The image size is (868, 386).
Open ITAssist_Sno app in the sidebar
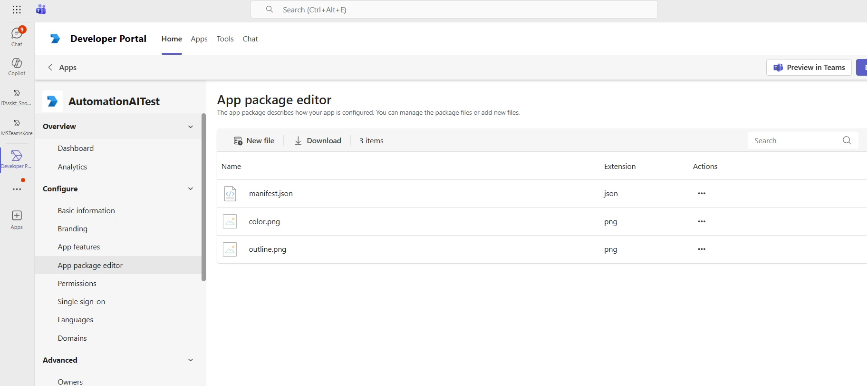[x=17, y=97]
